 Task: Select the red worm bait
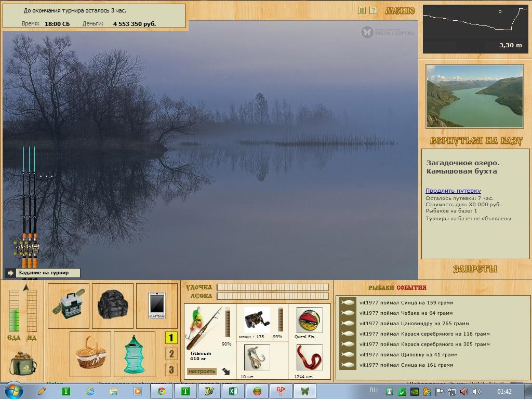click(309, 358)
